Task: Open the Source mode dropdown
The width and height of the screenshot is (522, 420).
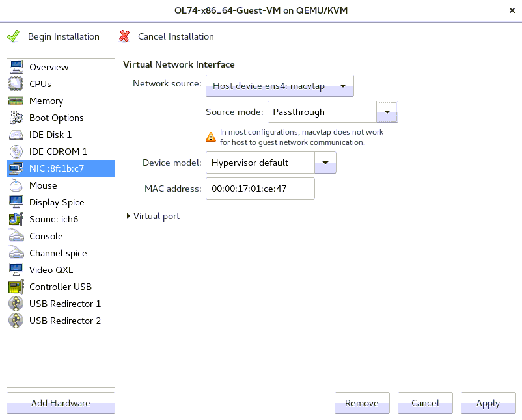Action: pos(387,112)
